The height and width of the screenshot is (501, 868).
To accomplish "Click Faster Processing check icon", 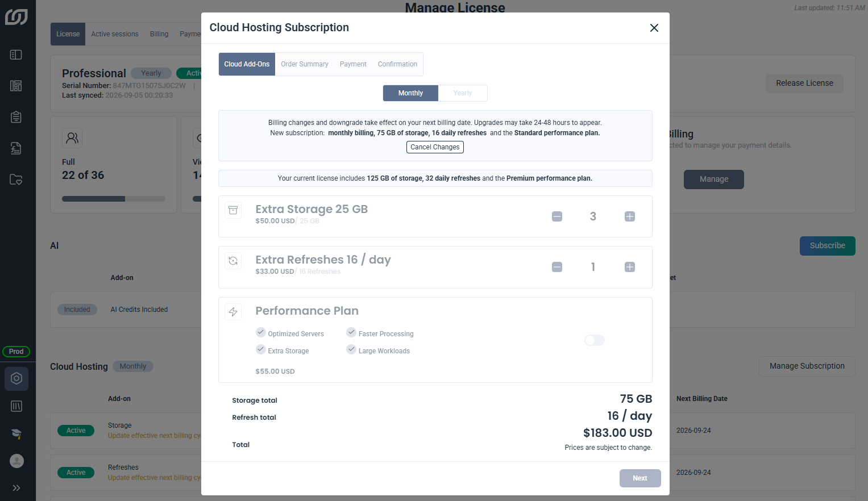I will [x=351, y=332].
